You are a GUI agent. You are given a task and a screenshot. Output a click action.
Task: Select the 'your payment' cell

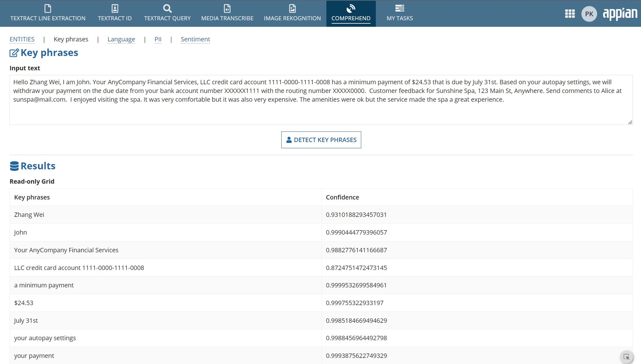click(165, 355)
